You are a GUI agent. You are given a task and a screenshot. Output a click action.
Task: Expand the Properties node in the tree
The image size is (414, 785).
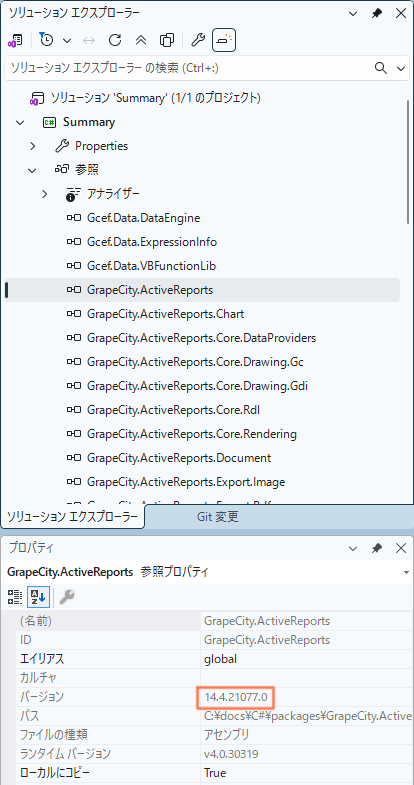pos(33,146)
